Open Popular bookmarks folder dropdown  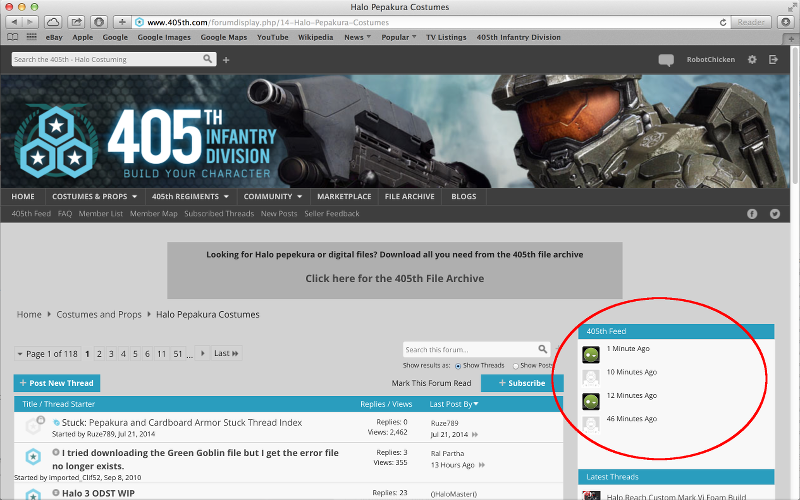398,37
